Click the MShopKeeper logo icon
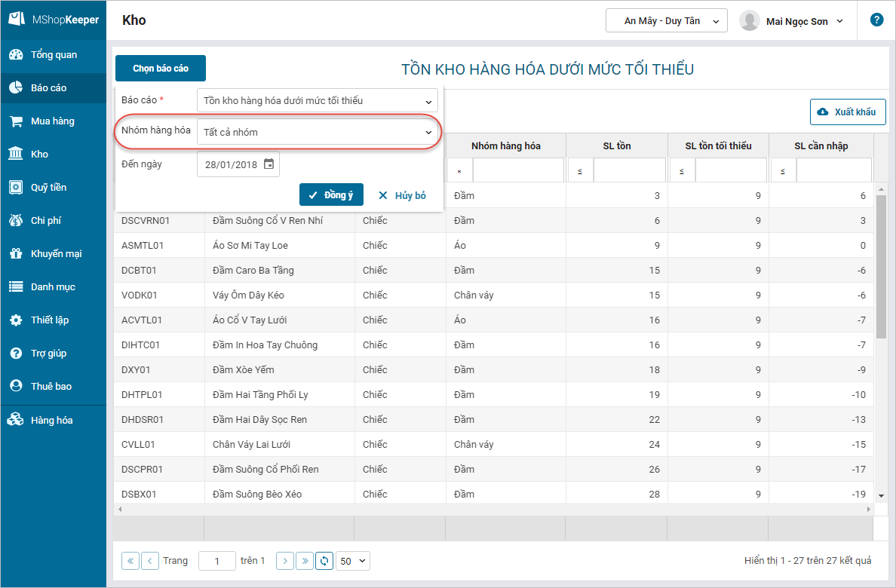This screenshot has width=896, height=588. click(16, 20)
